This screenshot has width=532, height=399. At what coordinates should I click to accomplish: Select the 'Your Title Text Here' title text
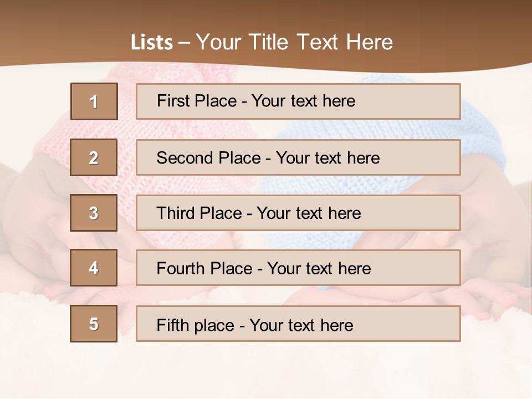pyautogui.click(x=294, y=42)
